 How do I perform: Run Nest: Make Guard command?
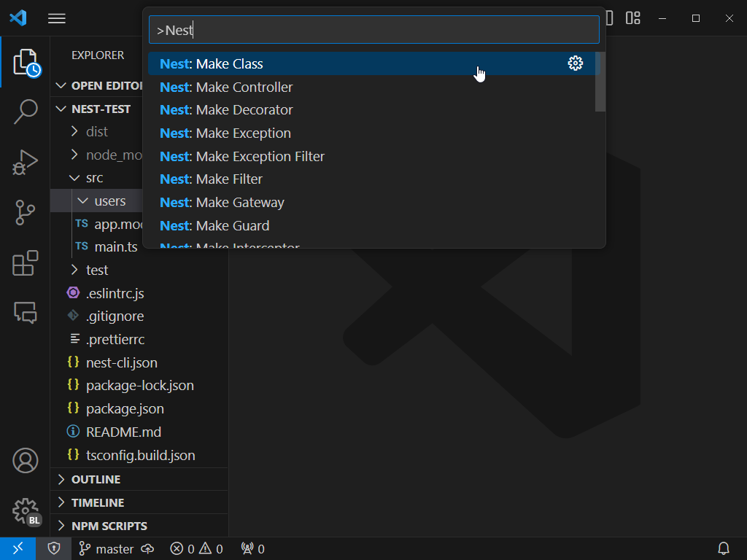[x=371, y=226]
